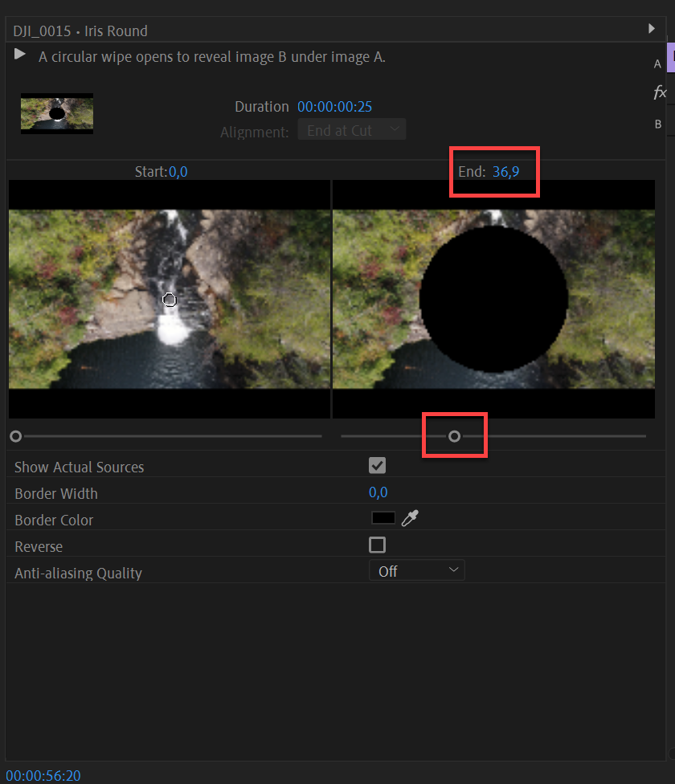The image size is (675, 784).
Task: Select the Border Color eyedropper
Action: 410,518
